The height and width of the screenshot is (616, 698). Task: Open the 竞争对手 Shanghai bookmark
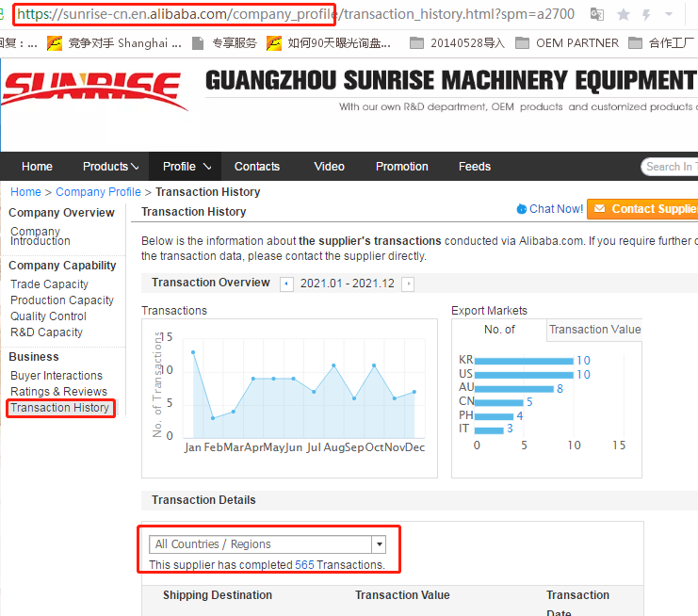click(114, 43)
